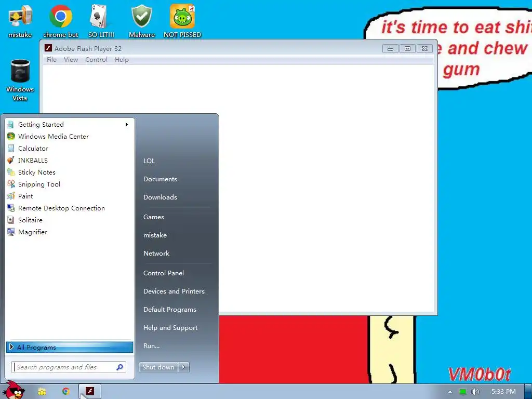Close the Adobe Flash Player window

425,49
